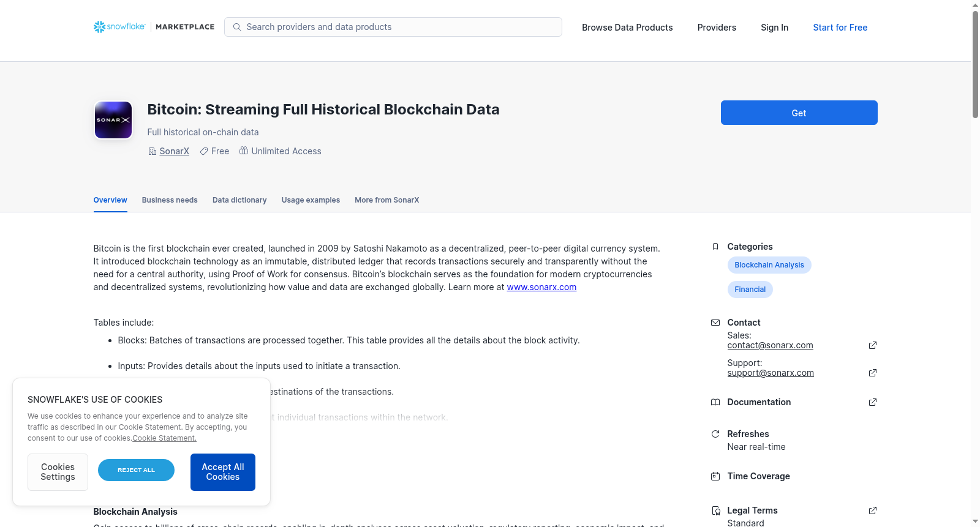Open Cookies Settings
Image resolution: width=980 pixels, height=527 pixels.
pyautogui.click(x=58, y=472)
